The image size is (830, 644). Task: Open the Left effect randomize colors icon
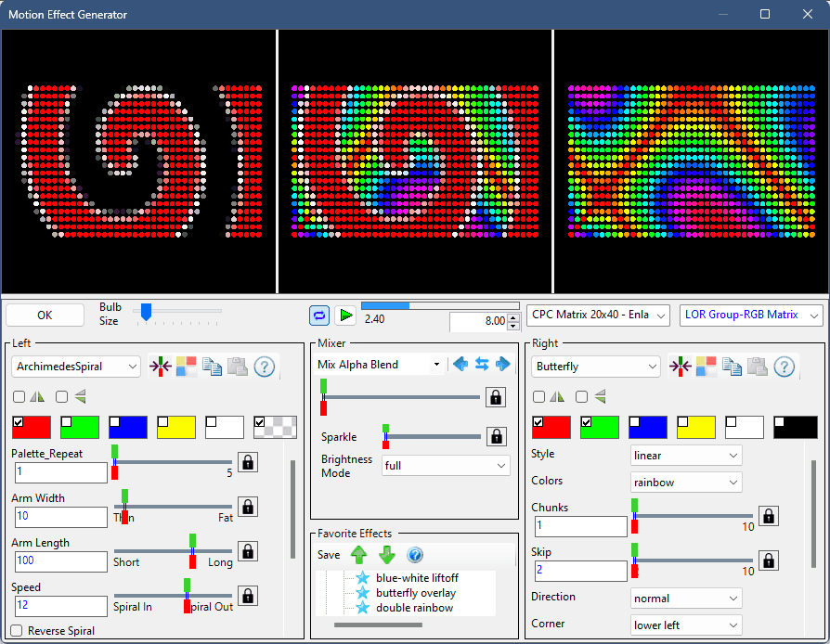pos(186,367)
